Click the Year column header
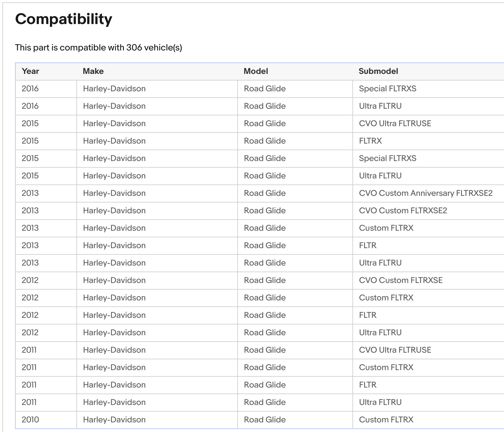Screen dimensions: 504x432 click(x=30, y=71)
